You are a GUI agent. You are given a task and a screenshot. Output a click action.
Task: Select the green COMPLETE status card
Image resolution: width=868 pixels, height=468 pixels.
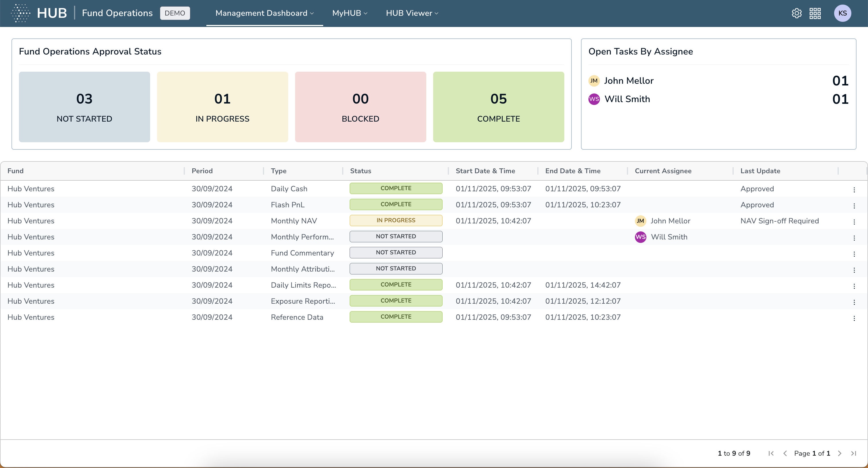tap(498, 107)
